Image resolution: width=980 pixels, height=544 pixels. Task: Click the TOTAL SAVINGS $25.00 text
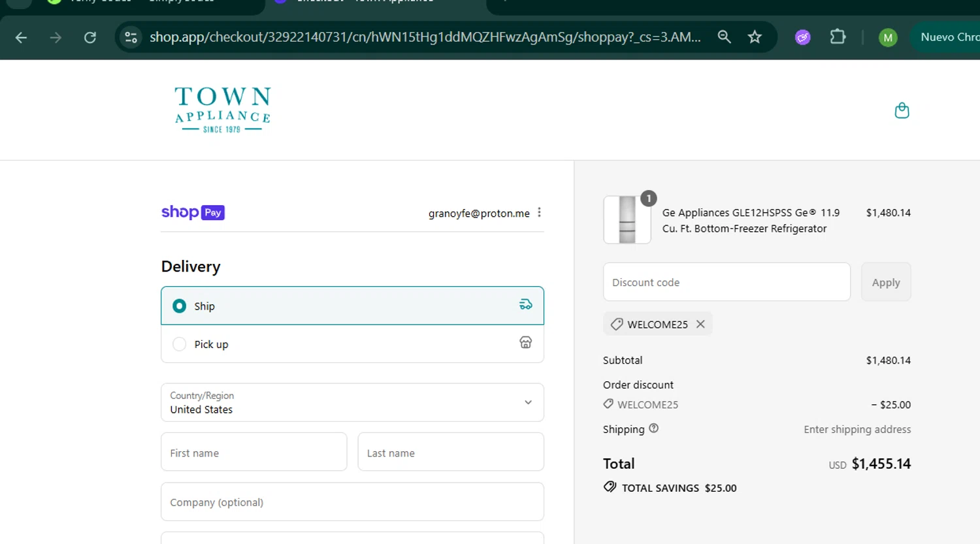[679, 488]
